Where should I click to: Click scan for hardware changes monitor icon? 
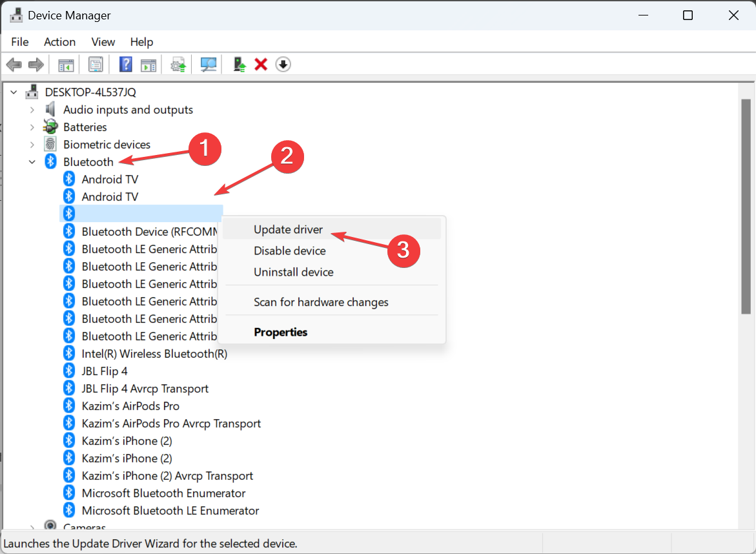tap(209, 65)
